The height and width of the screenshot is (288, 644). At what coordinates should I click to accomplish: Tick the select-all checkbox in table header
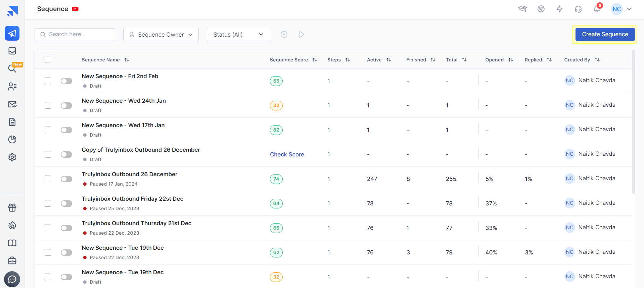pos(48,59)
